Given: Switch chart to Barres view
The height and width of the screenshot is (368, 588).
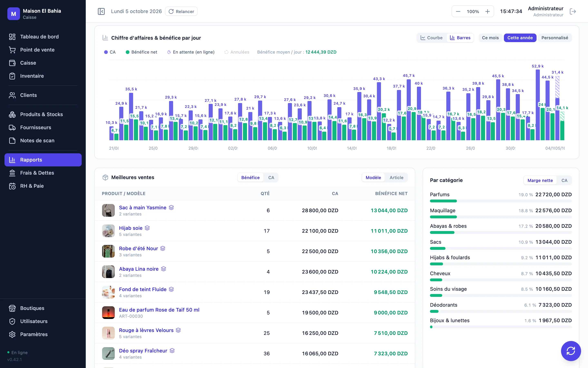Looking at the screenshot, I should pos(460,38).
